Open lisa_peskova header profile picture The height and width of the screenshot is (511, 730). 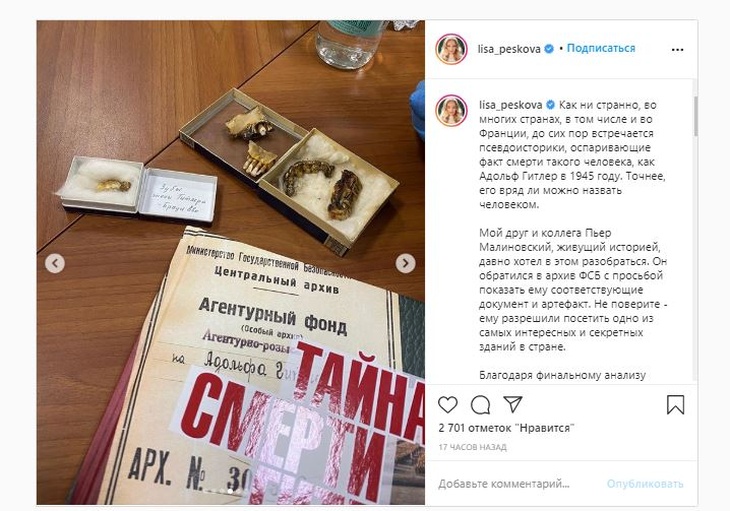click(451, 49)
